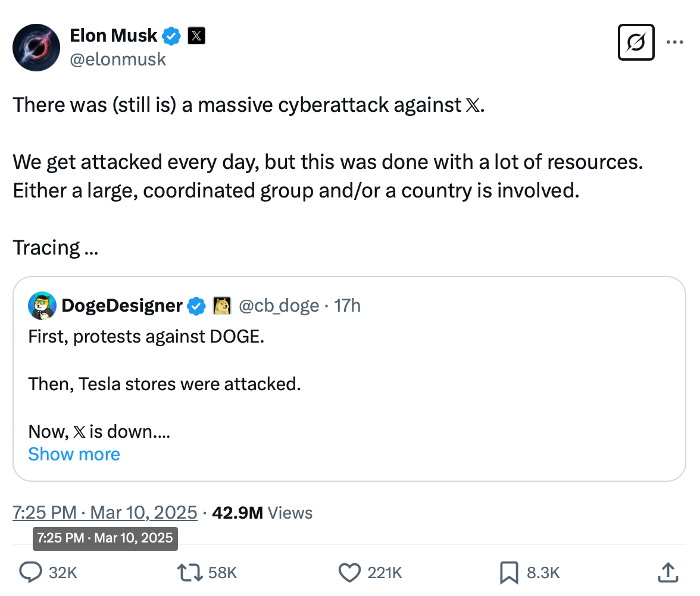Open the @elonmusk handle link
Image resolution: width=700 pixels, height=596 pixels.
[x=118, y=59]
